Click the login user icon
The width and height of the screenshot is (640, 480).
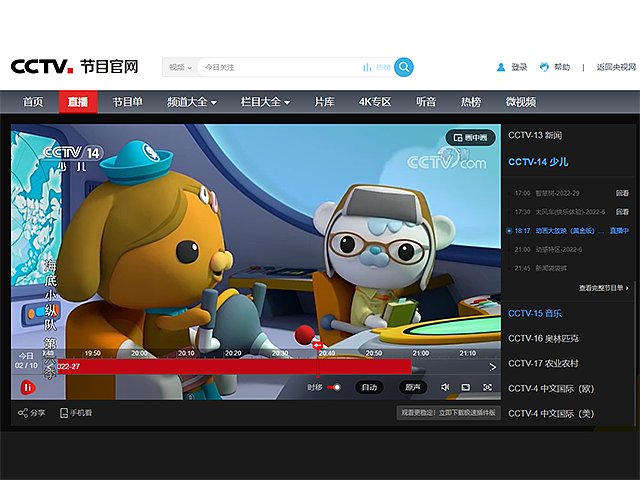[x=501, y=67]
